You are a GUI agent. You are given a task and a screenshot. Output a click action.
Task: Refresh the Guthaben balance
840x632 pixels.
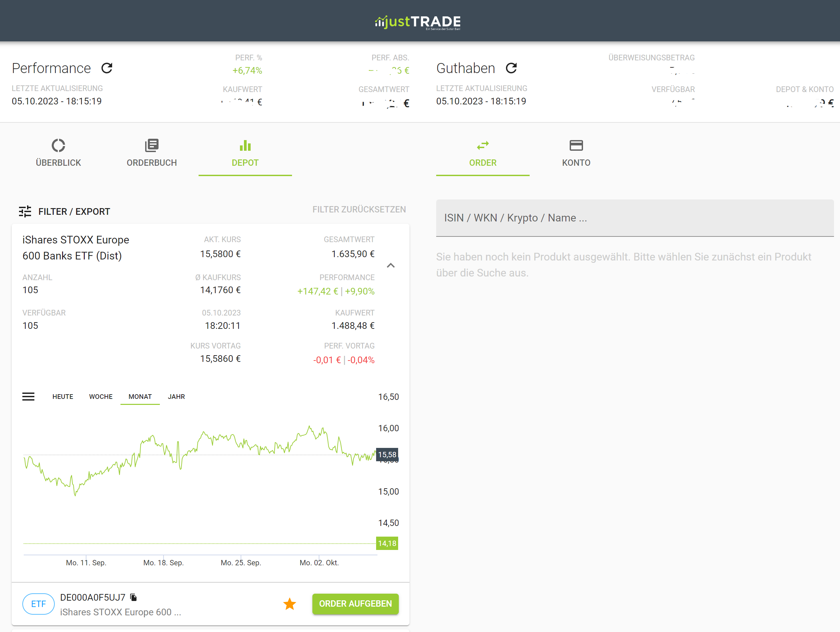(x=512, y=68)
